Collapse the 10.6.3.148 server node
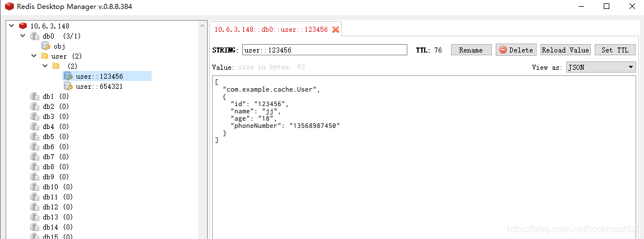Screen dimensions: 644x239 pos(11,26)
